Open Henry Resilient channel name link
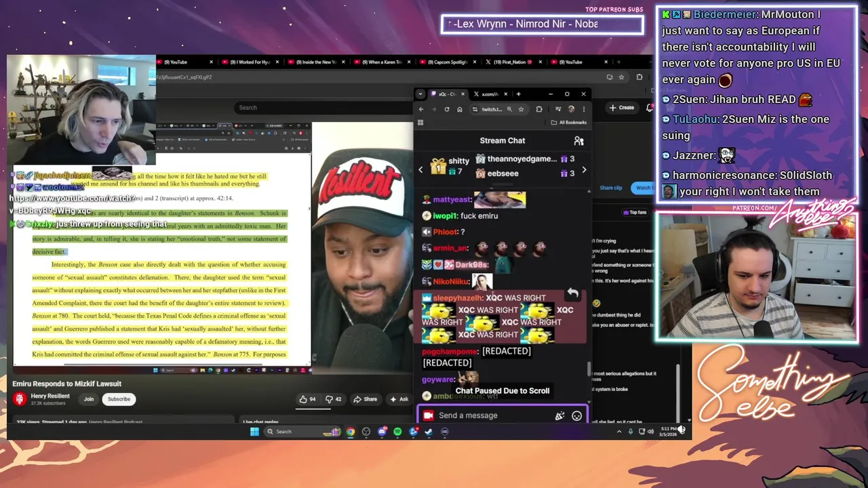 tap(50, 396)
